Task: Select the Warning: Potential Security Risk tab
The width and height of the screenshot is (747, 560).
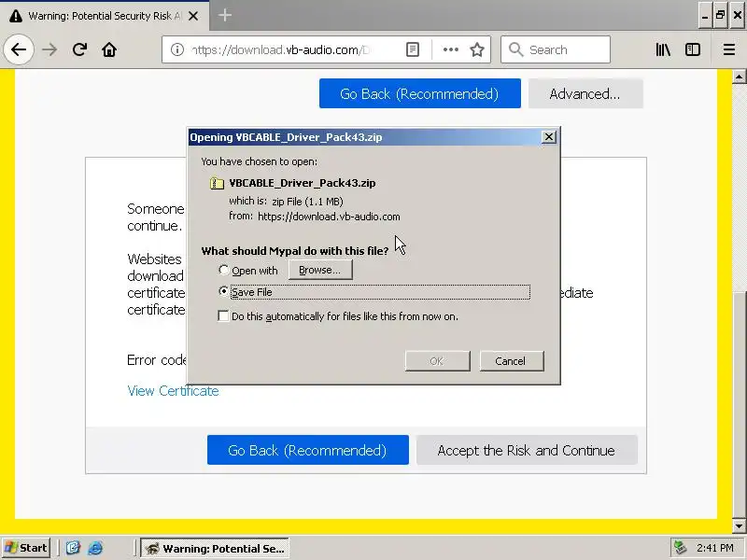Action: pyautogui.click(x=104, y=16)
